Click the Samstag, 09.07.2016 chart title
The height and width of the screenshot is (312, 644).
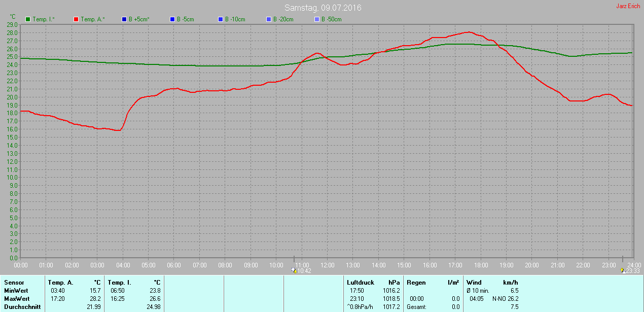[323, 8]
